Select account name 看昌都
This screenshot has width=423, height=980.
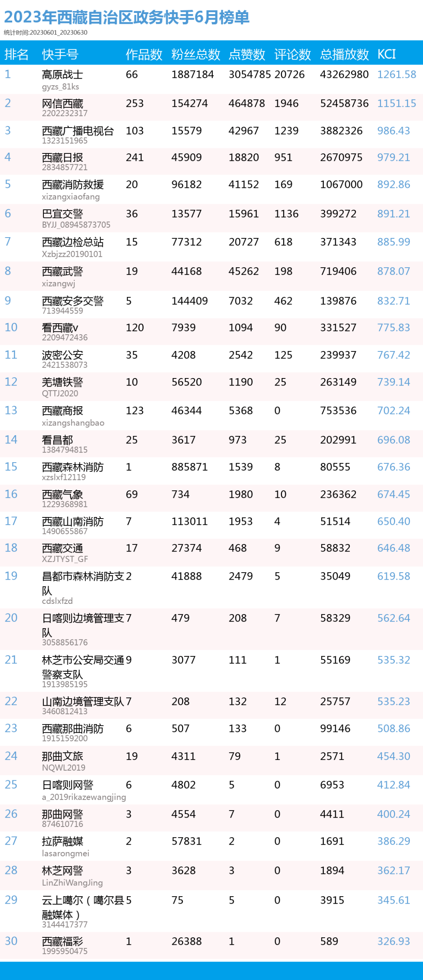(57, 440)
